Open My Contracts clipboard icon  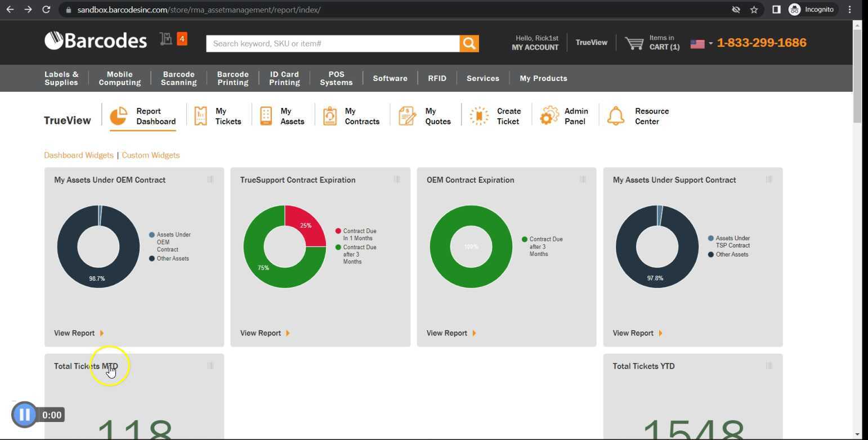tap(330, 116)
